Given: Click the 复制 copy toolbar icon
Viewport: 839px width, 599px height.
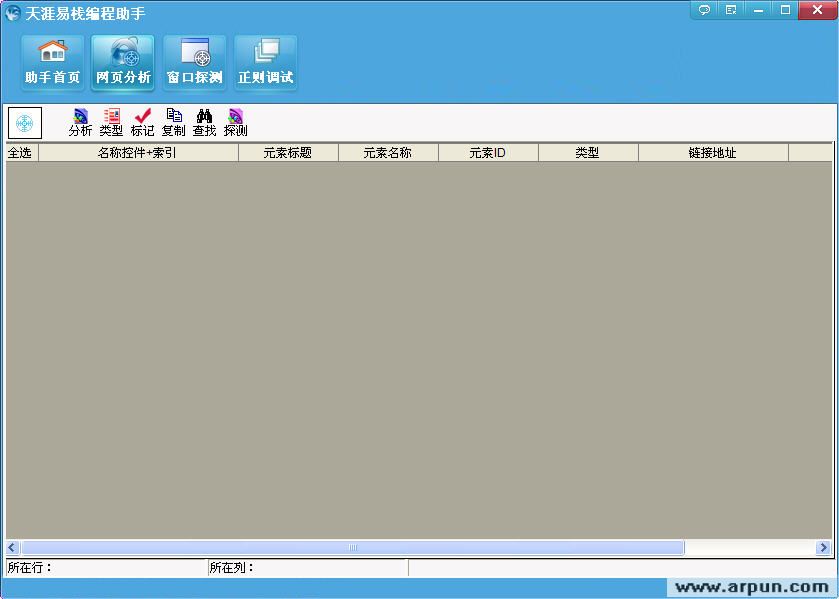Looking at the screenshot, I should coord(173,122).
